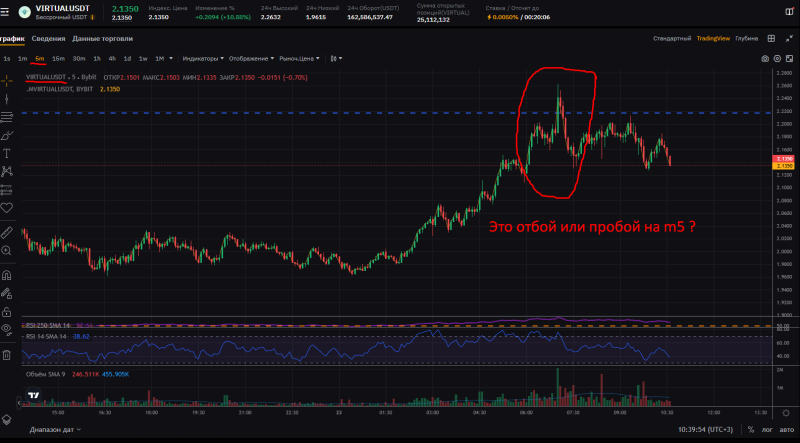The image size is (800, 443).
Task: Open the Данные торговли tab
Action: [103, 38]
